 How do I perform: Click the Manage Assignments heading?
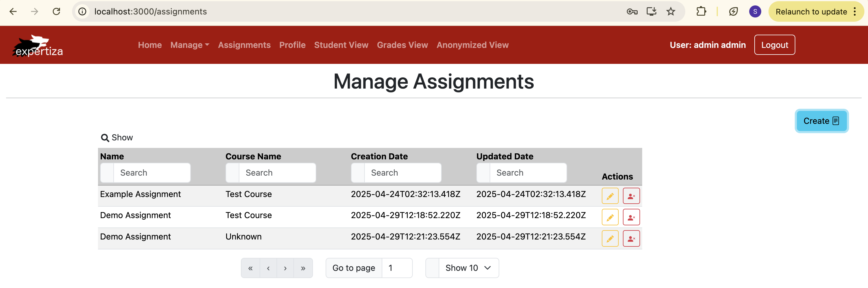point(433,82)
